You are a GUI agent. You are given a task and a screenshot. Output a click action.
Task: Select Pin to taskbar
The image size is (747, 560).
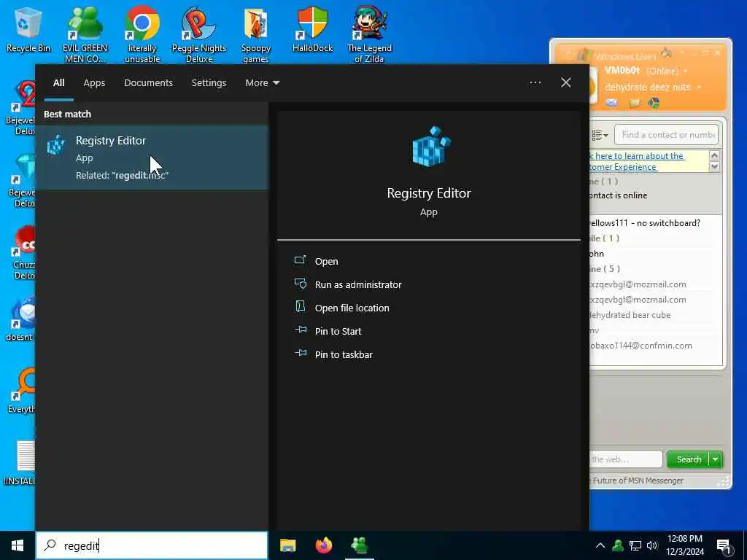click(344, 355)
